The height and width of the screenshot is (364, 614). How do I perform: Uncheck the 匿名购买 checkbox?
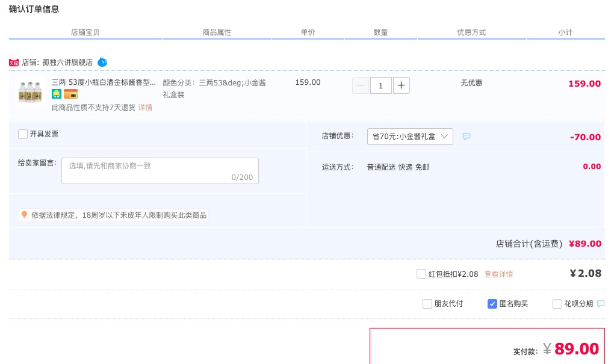pos(492,304)
